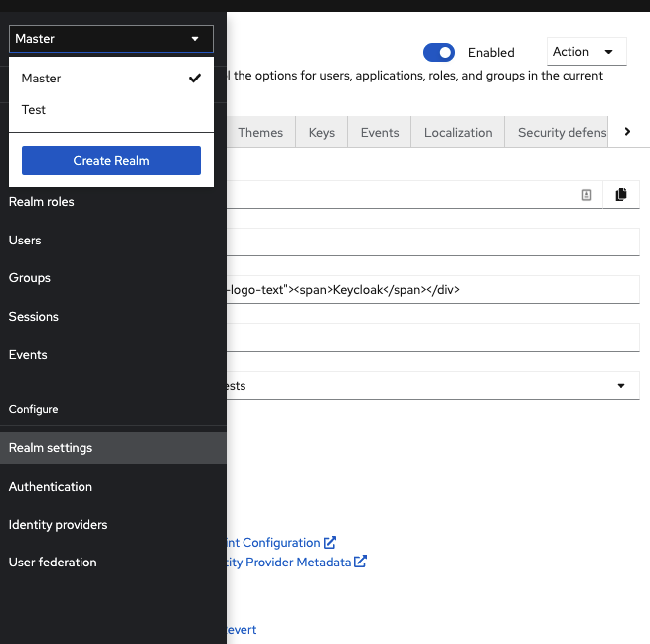Click the HTML display name input field
This screenshot has width=650, height=644.
click(432, 290)
